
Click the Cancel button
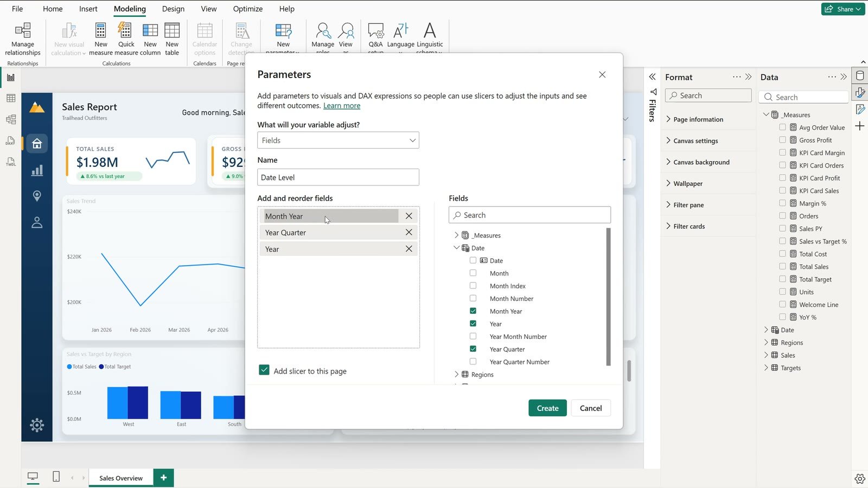click(x=591, y=408)
